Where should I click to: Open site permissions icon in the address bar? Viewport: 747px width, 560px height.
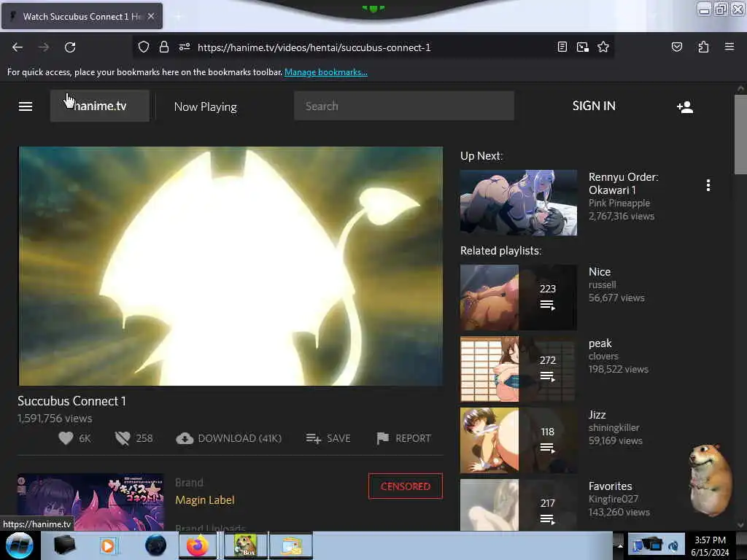pos(185,47)
